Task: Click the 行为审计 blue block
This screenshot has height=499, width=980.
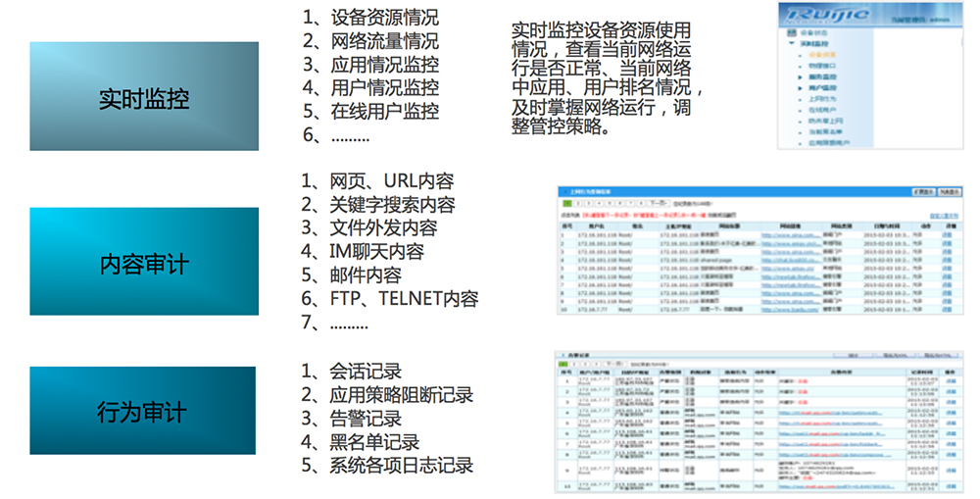Action: tap(144, 412)
